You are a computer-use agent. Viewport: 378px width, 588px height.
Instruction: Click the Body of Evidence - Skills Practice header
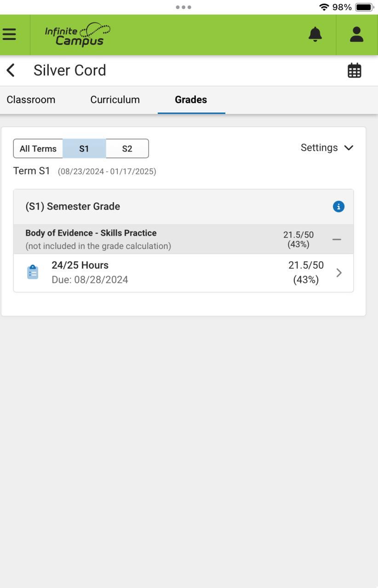[91, 233]
